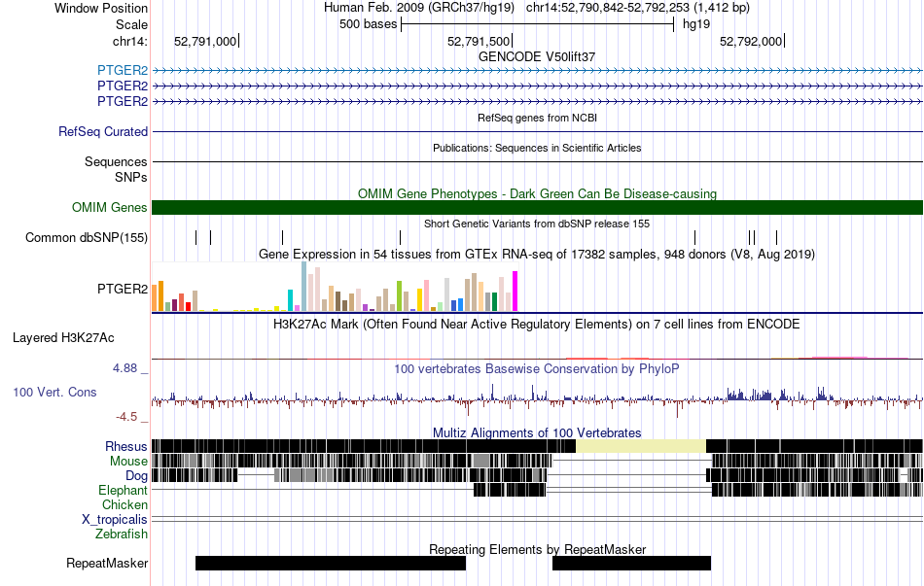The image size is (924, 586).
Task: Click the Layered H3K27Ac label
Action: point(63,337)
